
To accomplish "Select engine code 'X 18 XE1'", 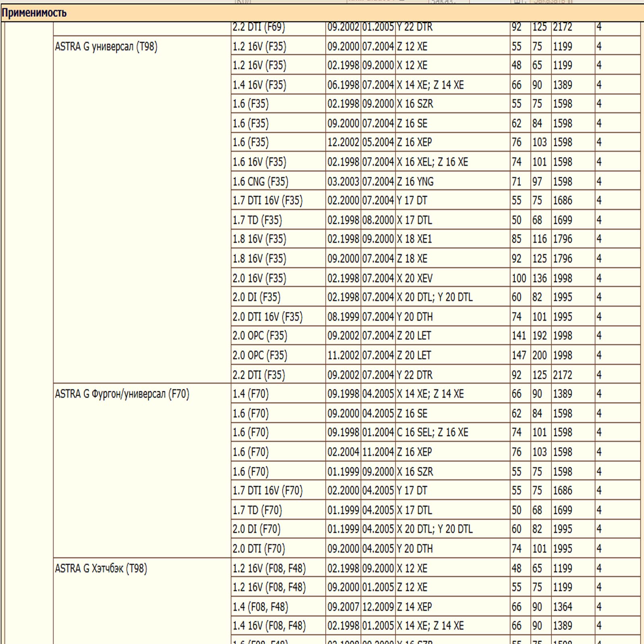I will [415, 239].
